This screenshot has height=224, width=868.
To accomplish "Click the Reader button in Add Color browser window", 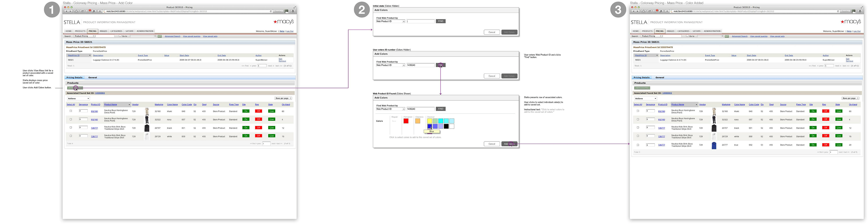I will tap(278, 11).
